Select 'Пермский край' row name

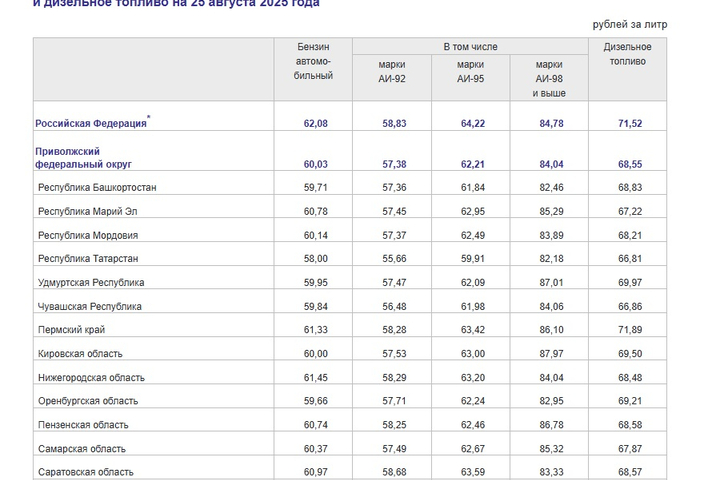pos(71,330)
